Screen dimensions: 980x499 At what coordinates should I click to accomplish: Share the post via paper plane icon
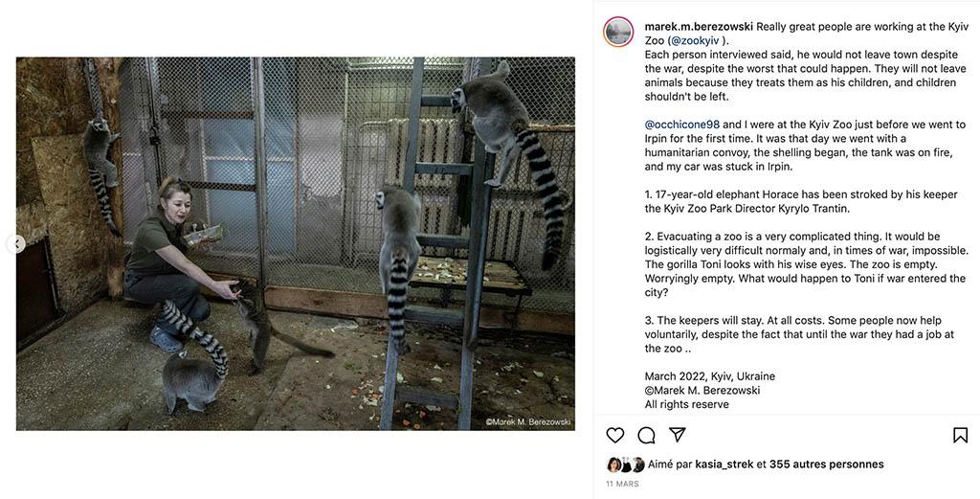(x=678, y=435)
